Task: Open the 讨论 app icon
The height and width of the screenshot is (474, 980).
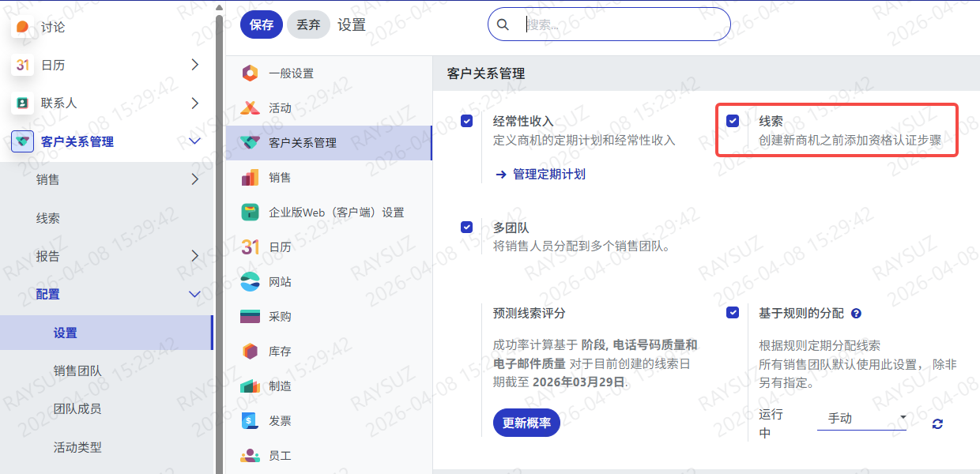Action: 23,27
